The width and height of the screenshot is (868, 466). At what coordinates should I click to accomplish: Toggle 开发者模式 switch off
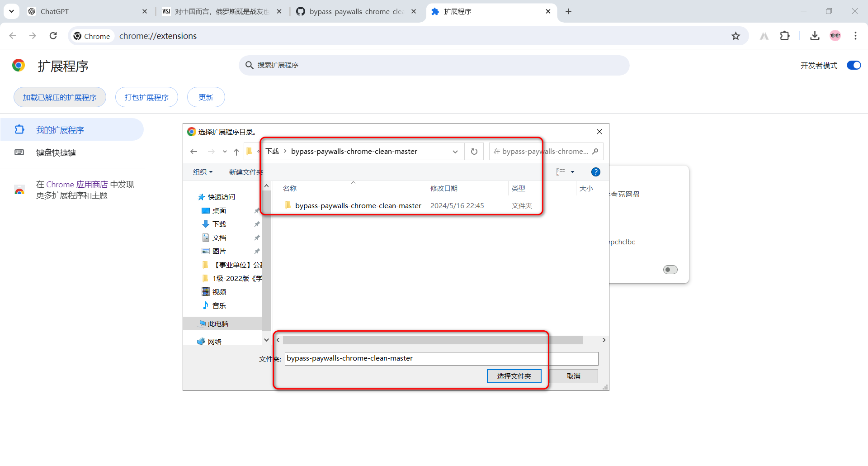click(x=854, y=65)
